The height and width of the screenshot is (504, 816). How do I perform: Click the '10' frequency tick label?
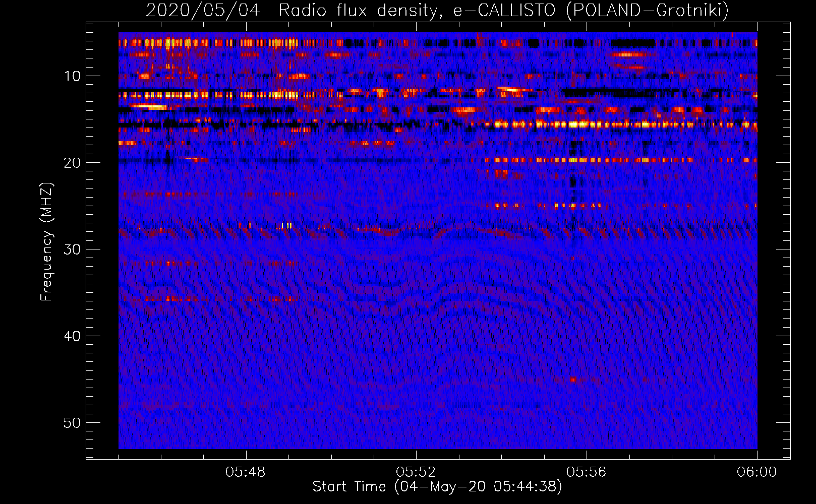click(72, 76)
